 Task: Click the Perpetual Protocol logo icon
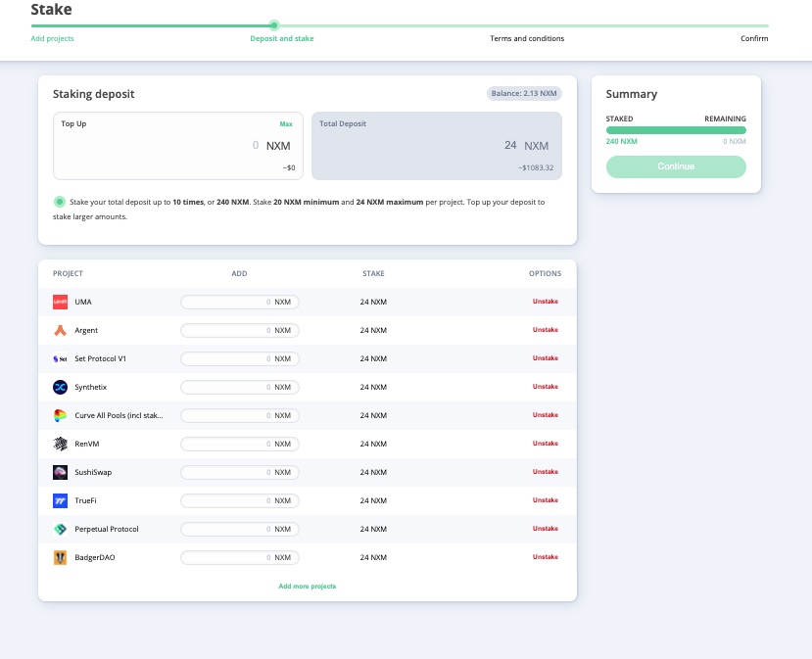60,529
